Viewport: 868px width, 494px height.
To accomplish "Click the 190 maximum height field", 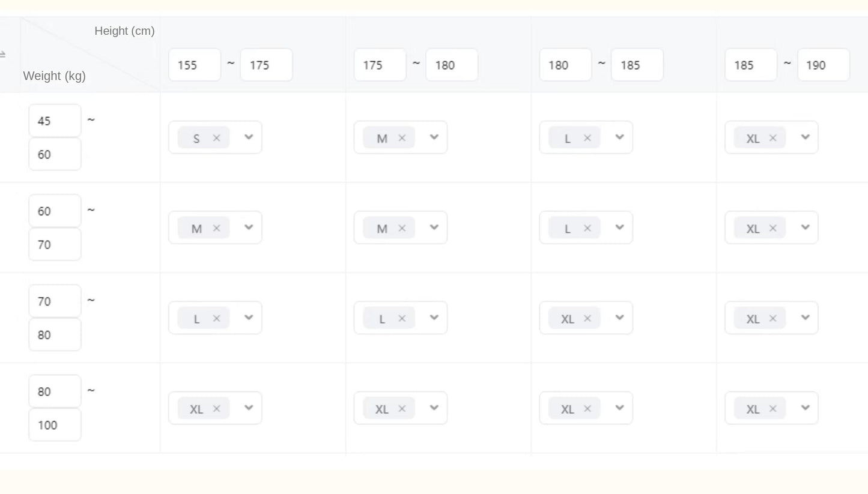I will tap(823, 65).
